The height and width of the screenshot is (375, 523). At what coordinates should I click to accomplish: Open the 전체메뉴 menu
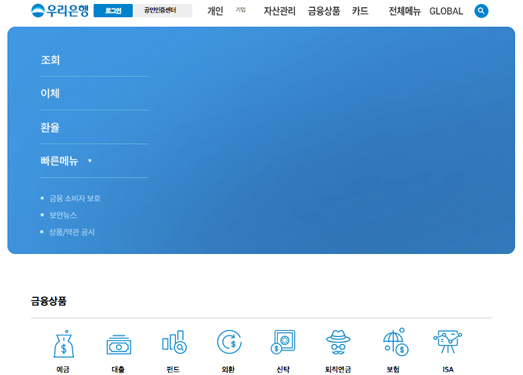[405, 11]
